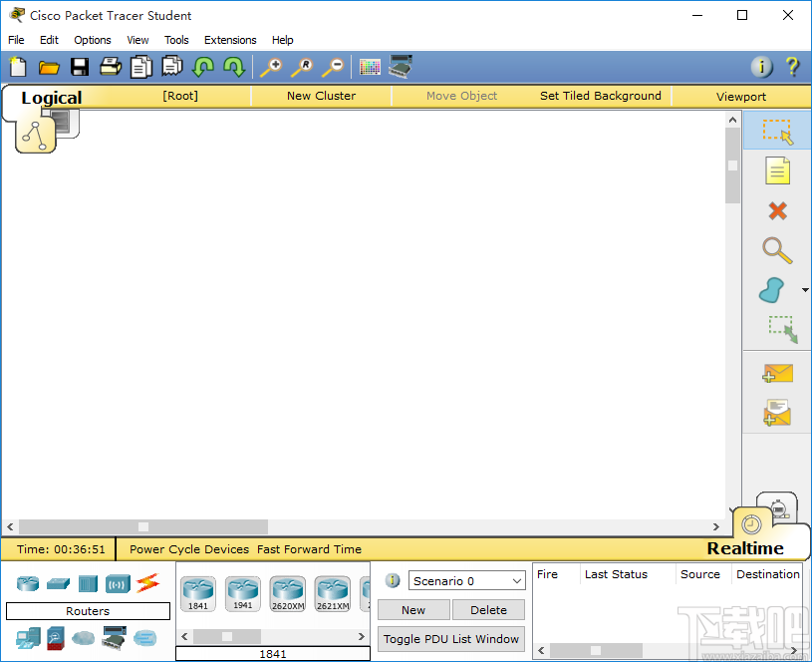The width and height of the screenshot is (812, 662).
Task: Pick the 1941 router model
Action: (243, 594)
